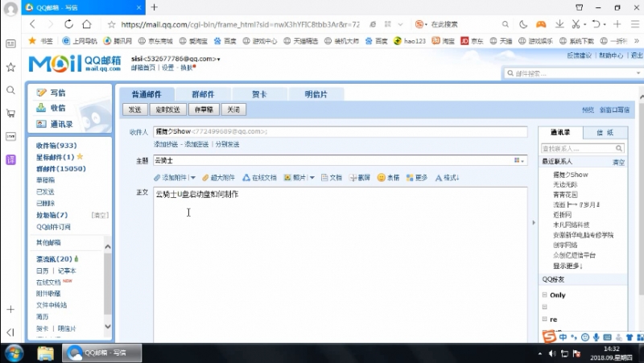Click the recipient input field
This screenshot has width=644, height=363.
pyautogui.click(x=340, y=131)
